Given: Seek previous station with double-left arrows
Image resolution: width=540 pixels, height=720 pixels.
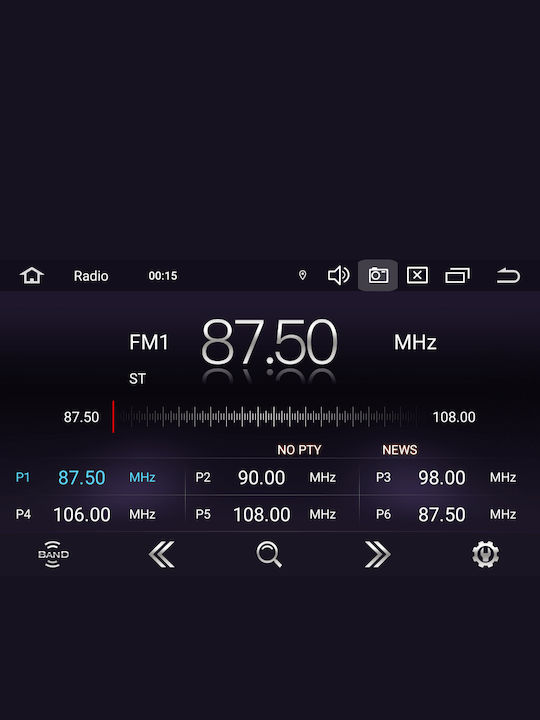Looking at the screenshot, I should [162, 554].
